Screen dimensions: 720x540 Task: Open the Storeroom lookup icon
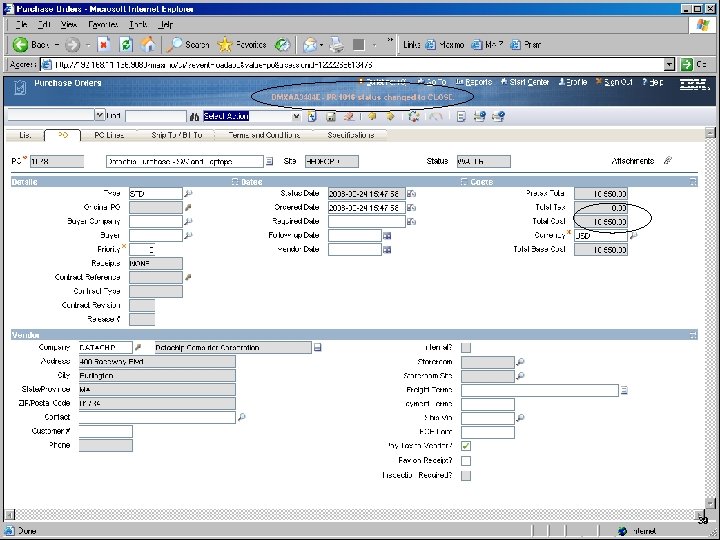pyautogui.click(x=520, y=362)
